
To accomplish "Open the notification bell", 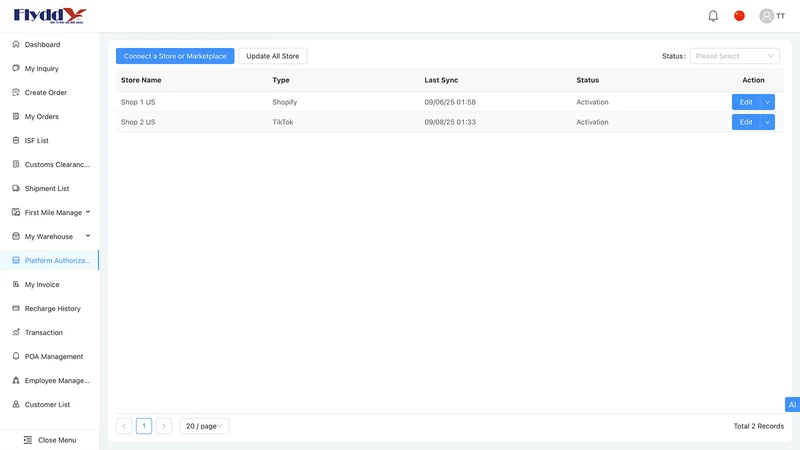I will [x=713, y=16].
